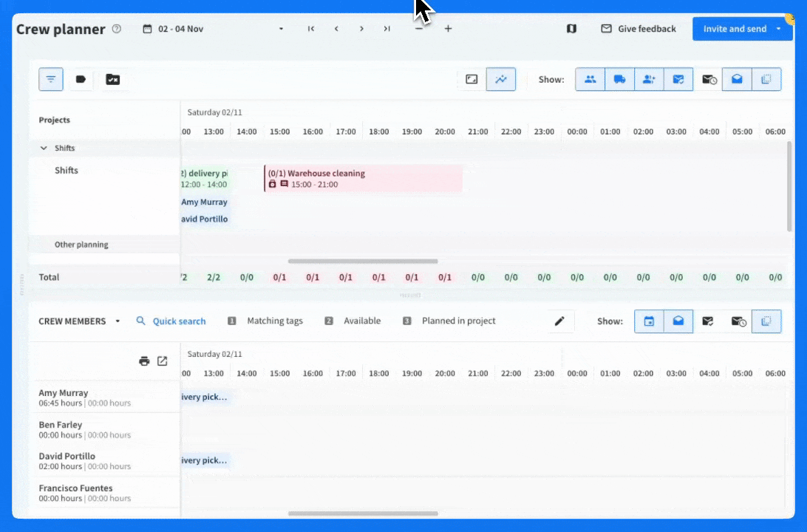Click comment icon on Warehouse cleaning shift

(284, 184)
